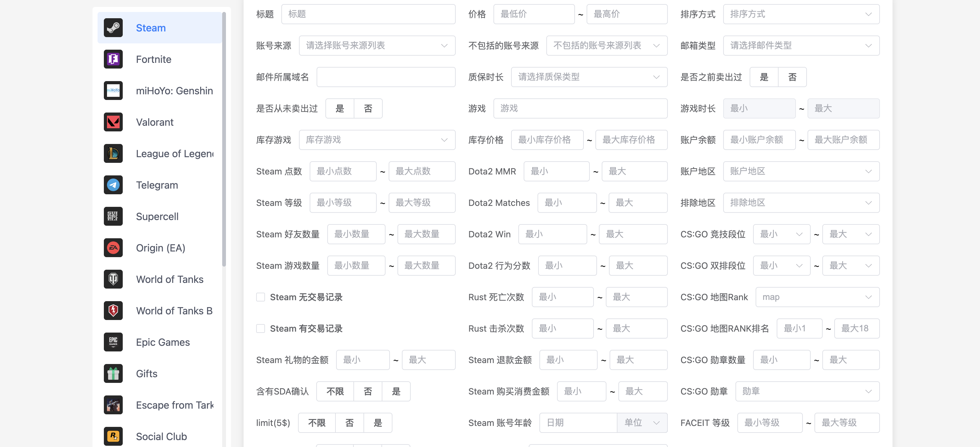Click the Fortnite icon in sidebar
Viewport: 980px width, 447px height.
(113, 59)
